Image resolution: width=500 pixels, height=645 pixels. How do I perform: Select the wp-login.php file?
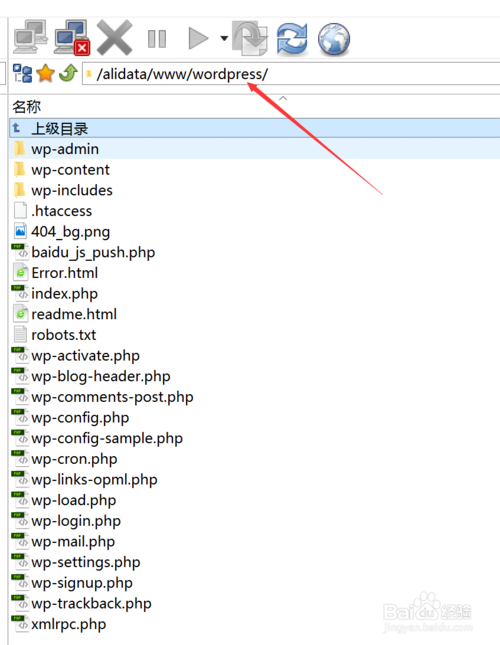(76, 521)
